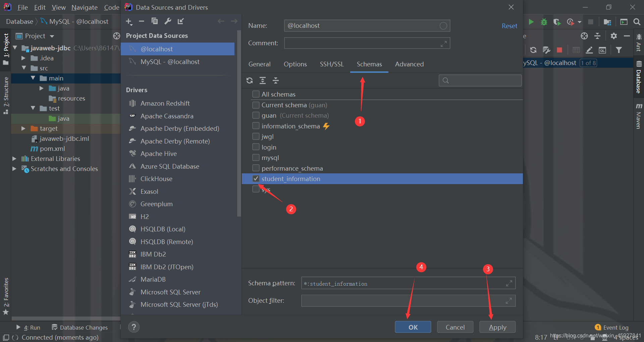Duplicate the selected data source
This screenshot has height=342, width=644.
[155, 21]
